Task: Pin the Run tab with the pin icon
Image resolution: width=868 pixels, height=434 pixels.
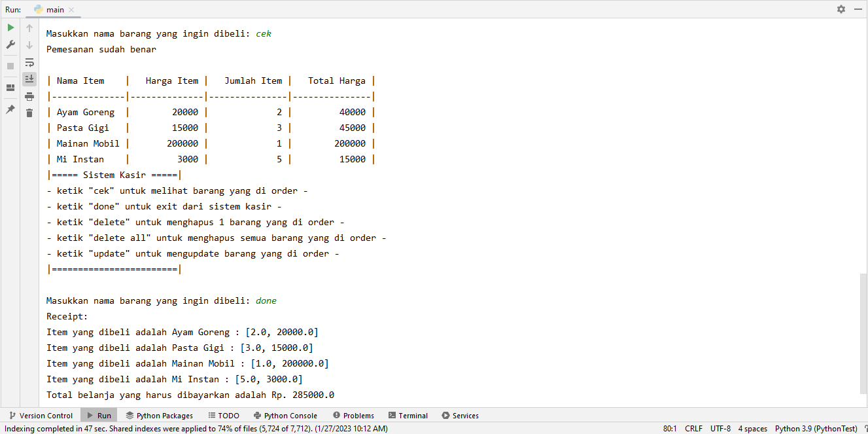Action: coord(10,109)
